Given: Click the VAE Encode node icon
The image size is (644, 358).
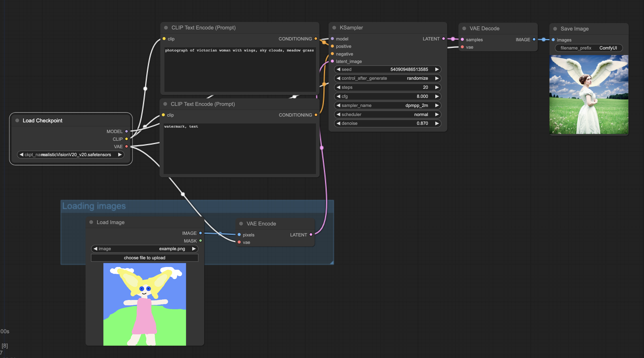Looking at the screenshot, I should click(241, 224).
